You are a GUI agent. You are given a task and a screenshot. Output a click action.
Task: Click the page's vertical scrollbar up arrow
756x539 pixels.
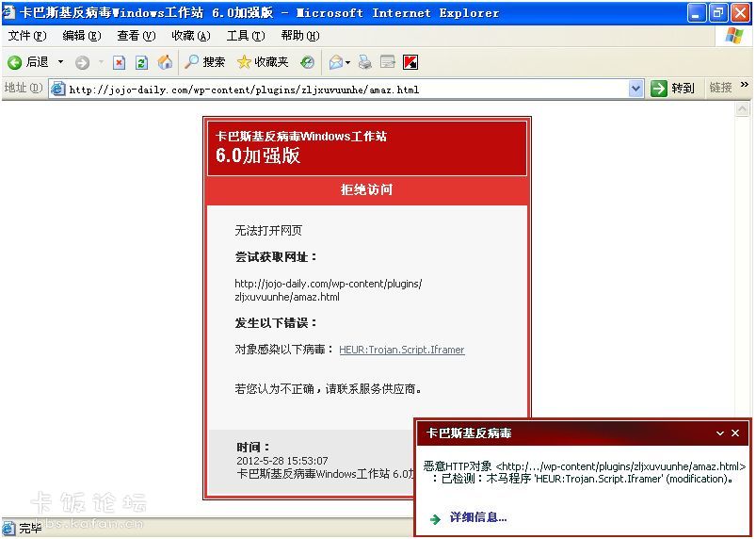744,109
